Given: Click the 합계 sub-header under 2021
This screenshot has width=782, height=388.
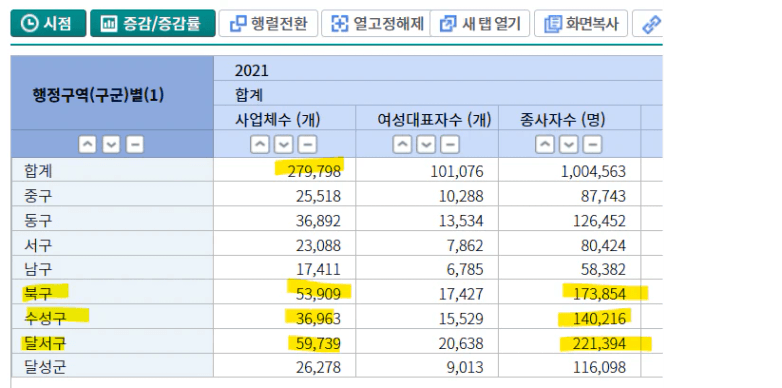Looking at the screenshot, I should tap(249, 95).
